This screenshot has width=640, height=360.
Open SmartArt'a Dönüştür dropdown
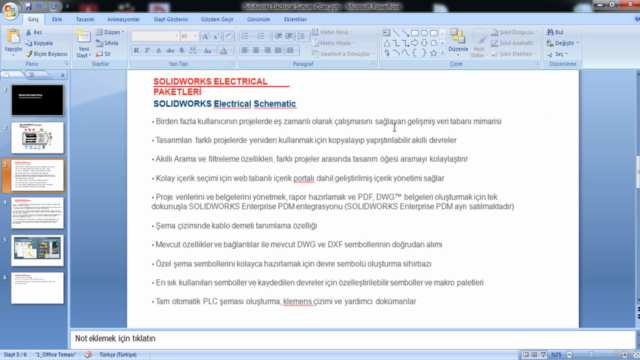coord(343,53)
